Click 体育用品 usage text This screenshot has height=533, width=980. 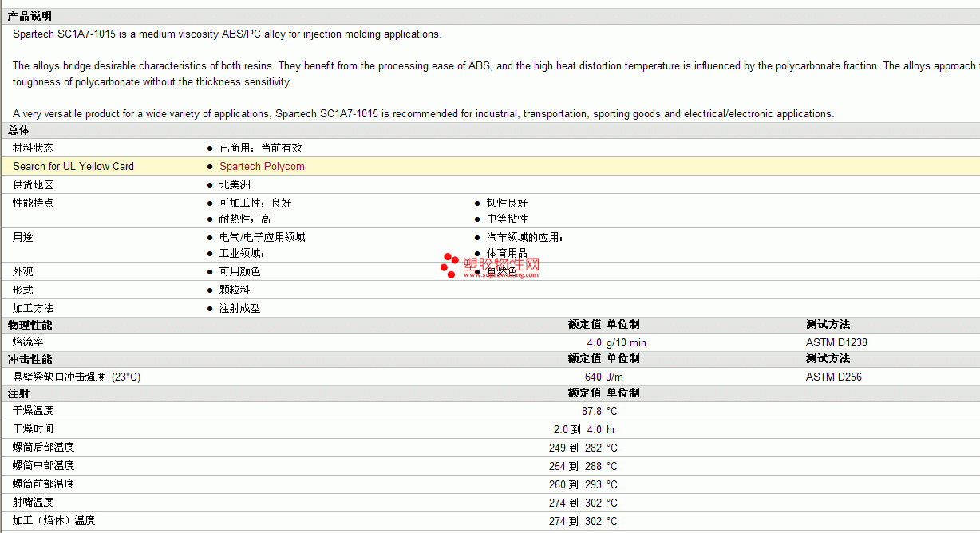[x=507, y=254]
